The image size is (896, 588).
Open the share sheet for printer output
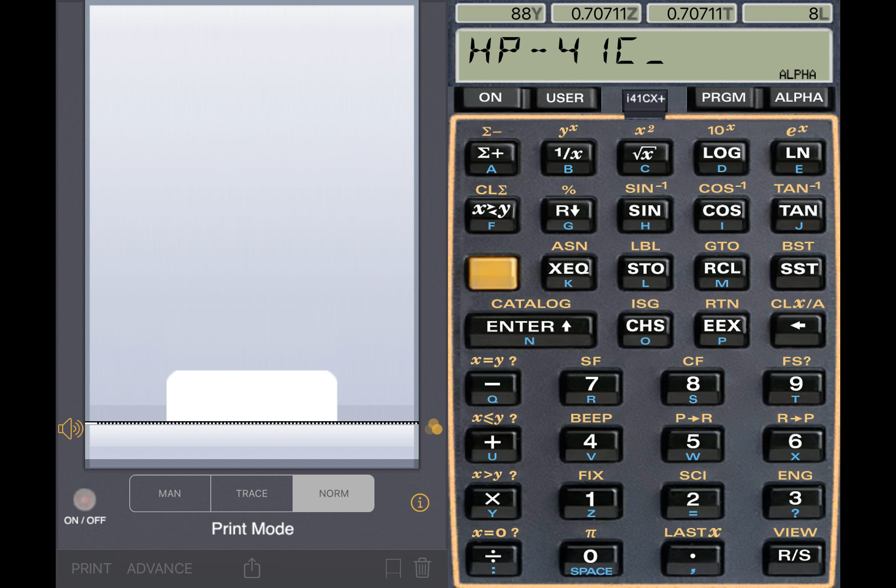[x=251, y=568]
